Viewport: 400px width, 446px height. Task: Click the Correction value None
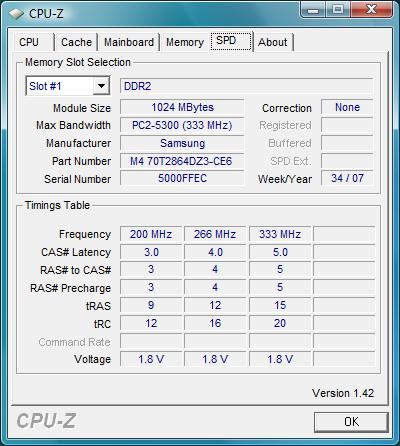[x=347, y=107]
